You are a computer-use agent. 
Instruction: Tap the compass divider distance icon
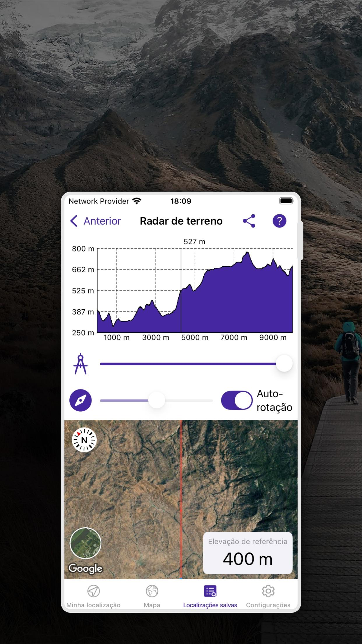click(80, 364)
